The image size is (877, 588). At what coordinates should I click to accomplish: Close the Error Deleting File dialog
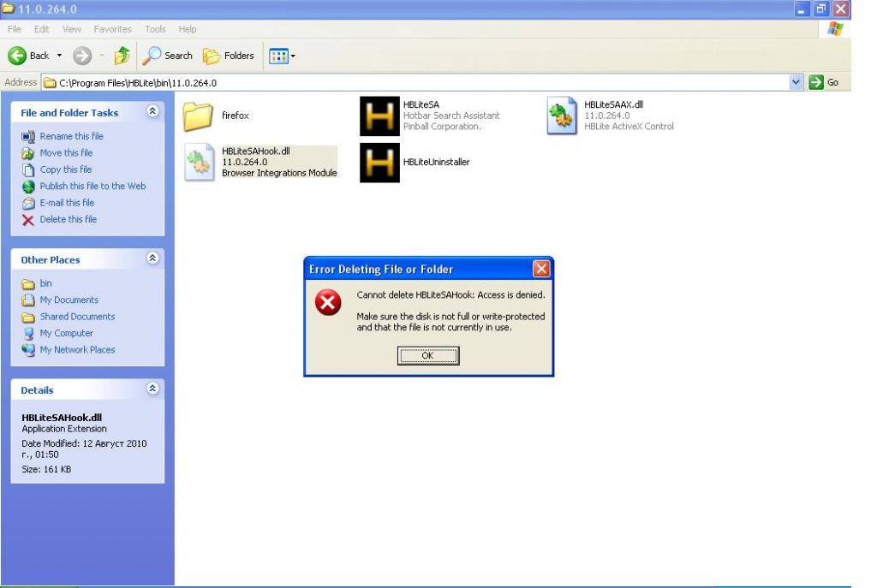tap(541, 269)
